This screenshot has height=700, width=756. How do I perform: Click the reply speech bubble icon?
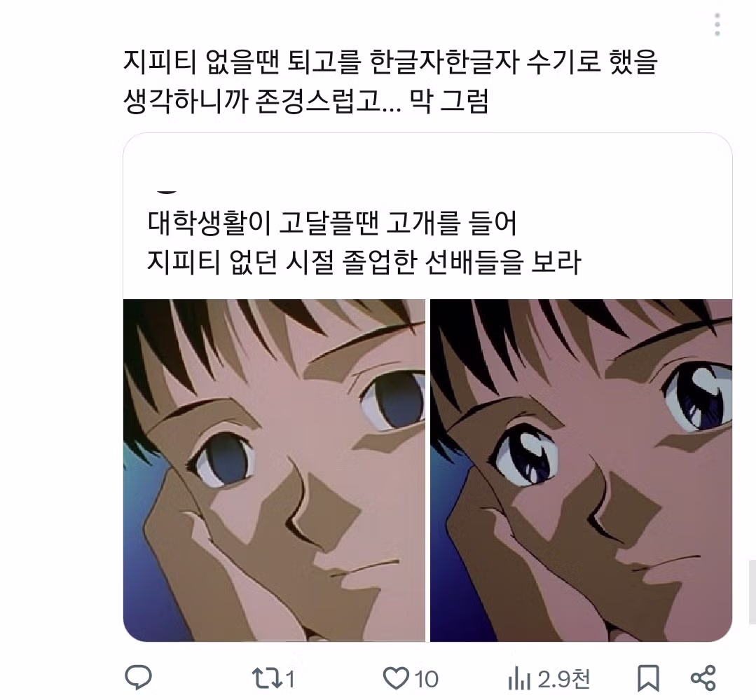[138, 678]
